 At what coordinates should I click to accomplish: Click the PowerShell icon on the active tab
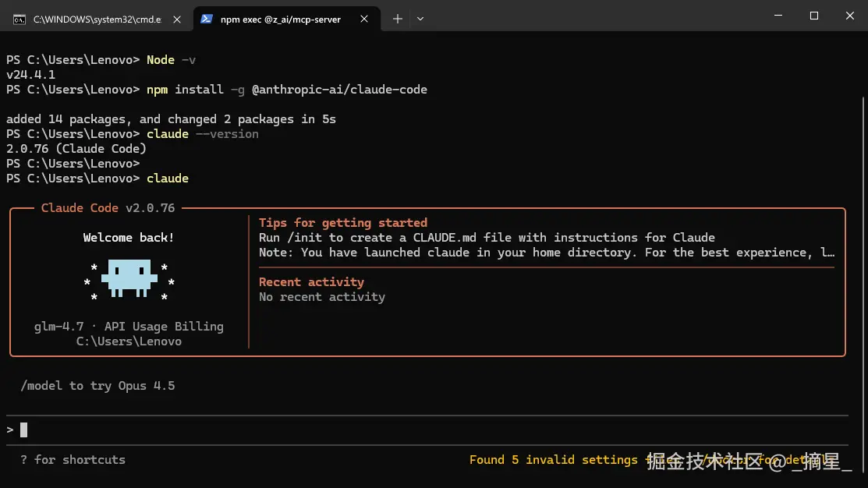pos(207,19)
